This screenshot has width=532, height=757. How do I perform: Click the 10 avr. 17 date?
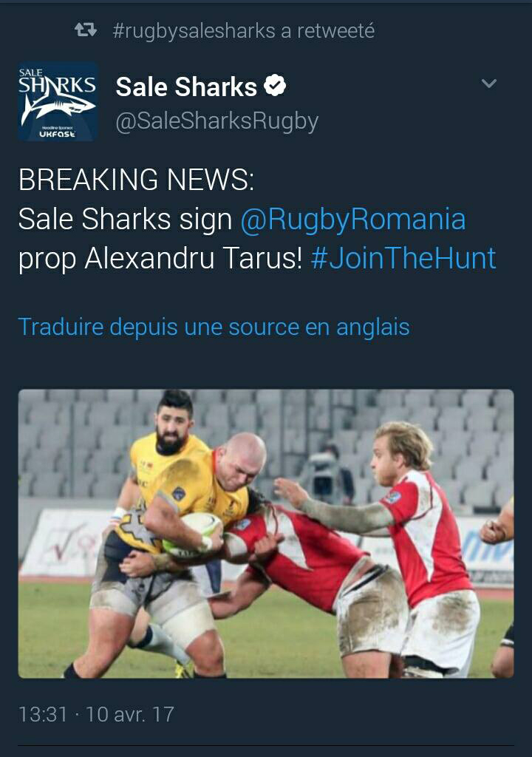(x=130, y=715)
